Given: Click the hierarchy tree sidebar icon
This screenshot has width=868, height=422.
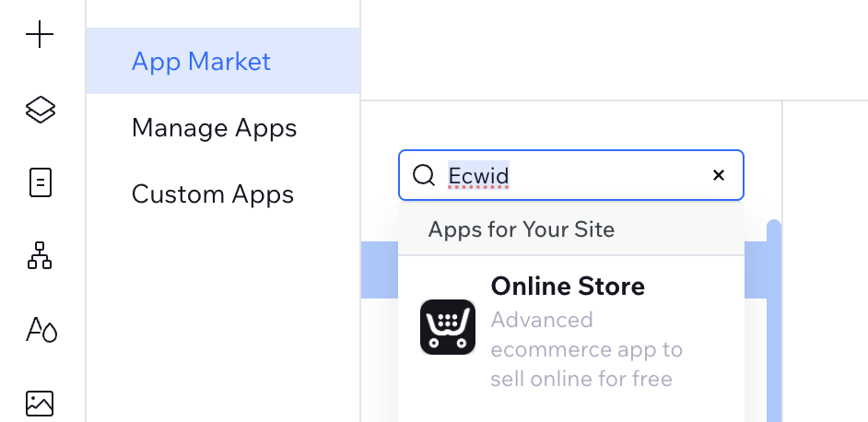Looking at the screenshot, I should click(40, 255).
